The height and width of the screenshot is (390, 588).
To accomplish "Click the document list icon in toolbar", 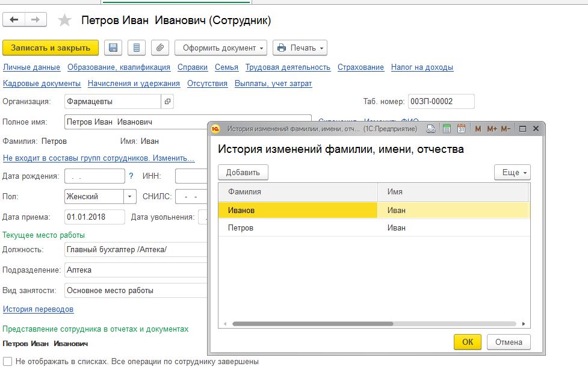I will 137,48.
